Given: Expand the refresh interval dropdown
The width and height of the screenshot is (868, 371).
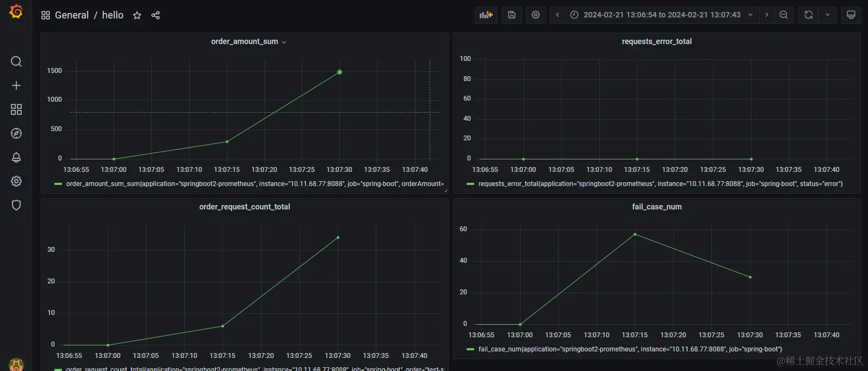Looking at the screenshot, I should [x=828, y=15].
